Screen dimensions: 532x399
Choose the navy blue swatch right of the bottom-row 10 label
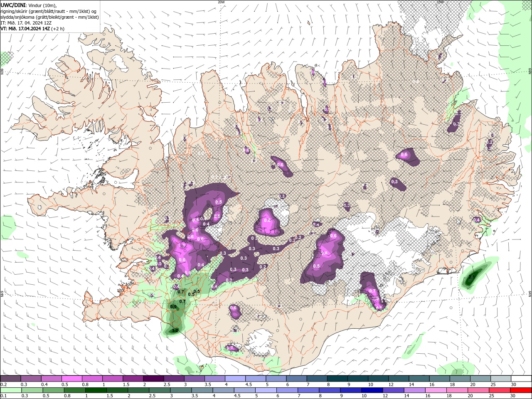[x=372, y=390]
